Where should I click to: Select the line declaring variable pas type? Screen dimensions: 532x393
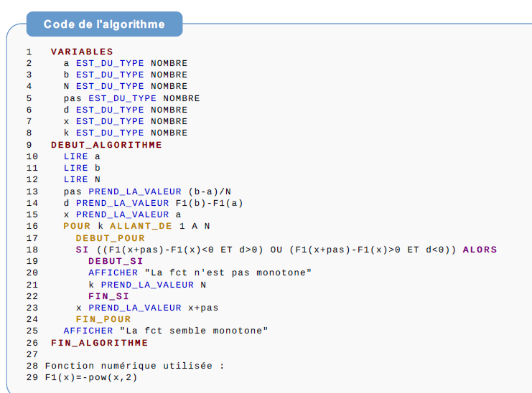tap(131, 98)
